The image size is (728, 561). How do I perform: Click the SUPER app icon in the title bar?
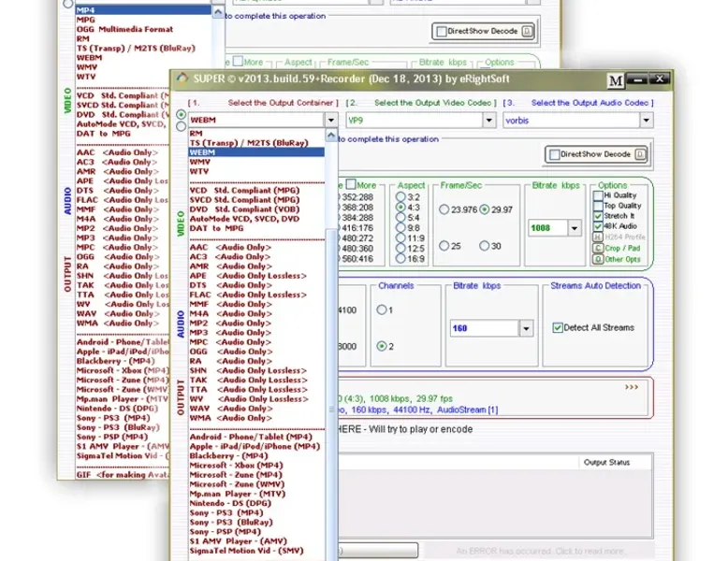point(182,79)
